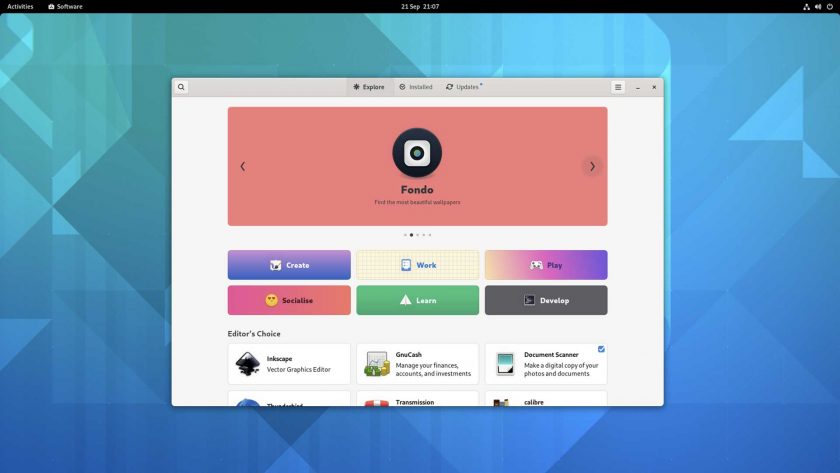Open the Document Scanner app icon
Viewport: 840px width, 473px height.
pos(505,364)
